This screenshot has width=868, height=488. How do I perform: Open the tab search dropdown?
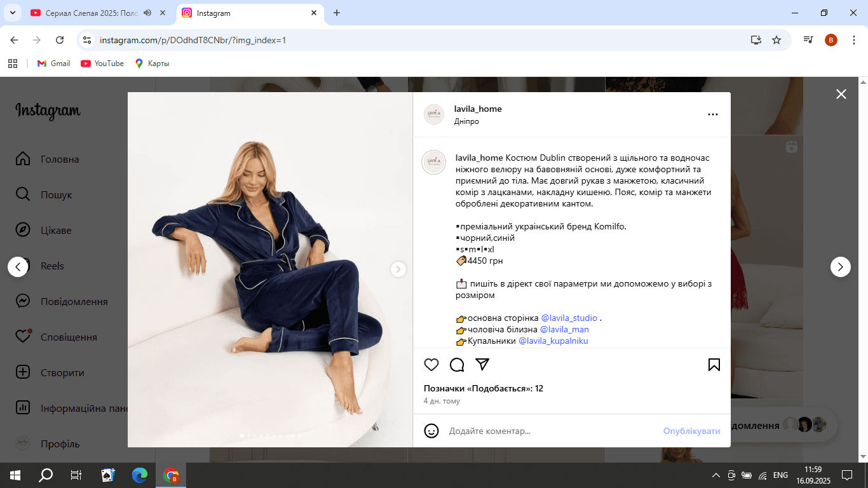(11, 13)
